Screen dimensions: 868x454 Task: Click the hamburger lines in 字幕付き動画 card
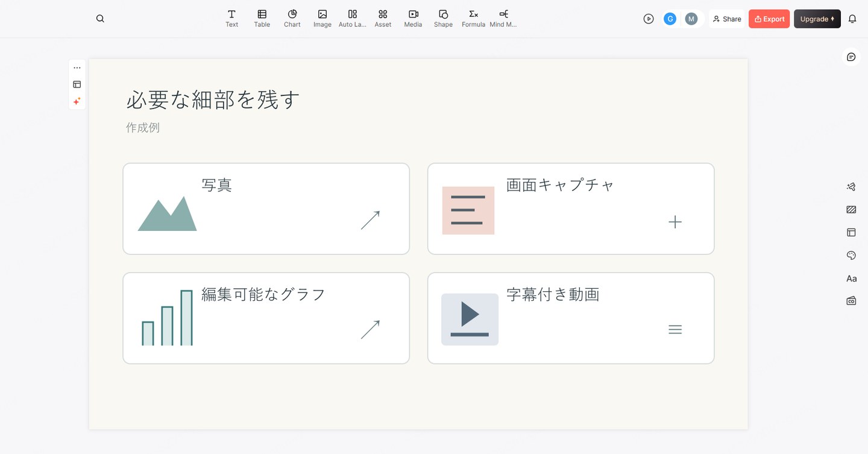[675, 329]
